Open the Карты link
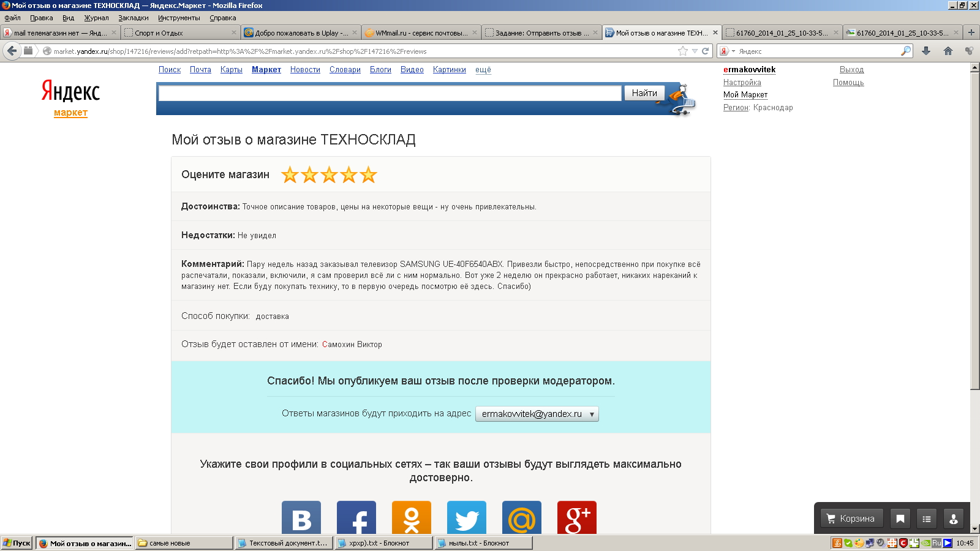980x551 pixels. (232, 70)
